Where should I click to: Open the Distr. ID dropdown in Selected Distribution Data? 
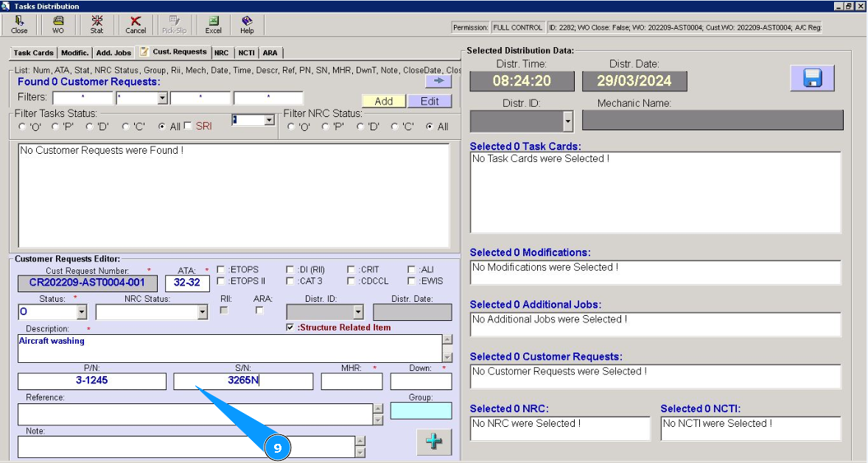[567, 121]
